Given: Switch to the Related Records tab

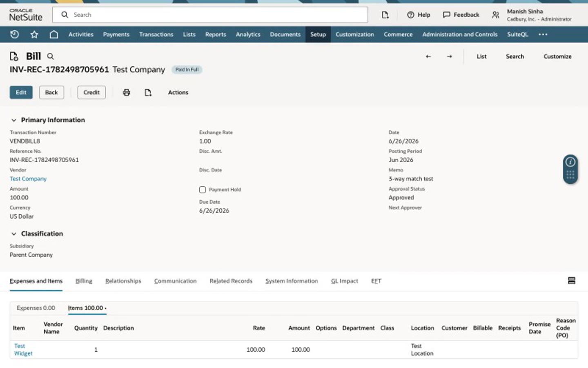Looking at the screenshot, I should pos(231,281).
